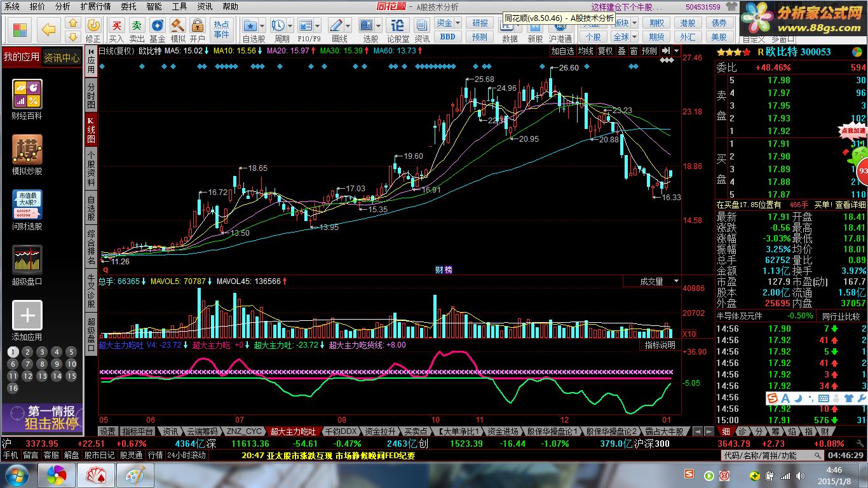Open the 自选股 star folder icon
The width and height of the screenshot is (868, 488).
tap(251, 25)
